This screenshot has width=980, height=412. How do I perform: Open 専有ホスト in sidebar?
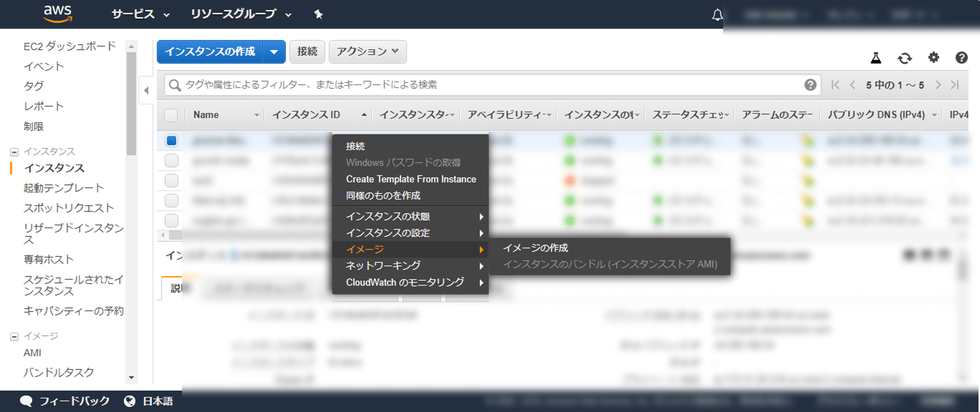(48, 260)
